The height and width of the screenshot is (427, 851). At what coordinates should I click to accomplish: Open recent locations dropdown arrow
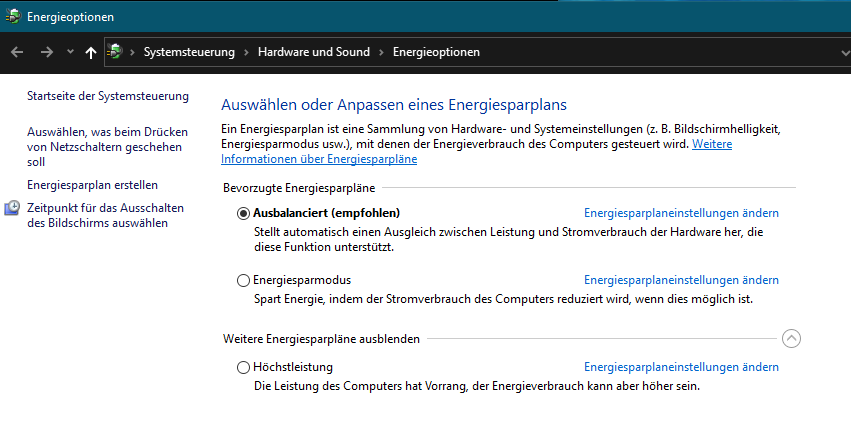pos(70,52)
